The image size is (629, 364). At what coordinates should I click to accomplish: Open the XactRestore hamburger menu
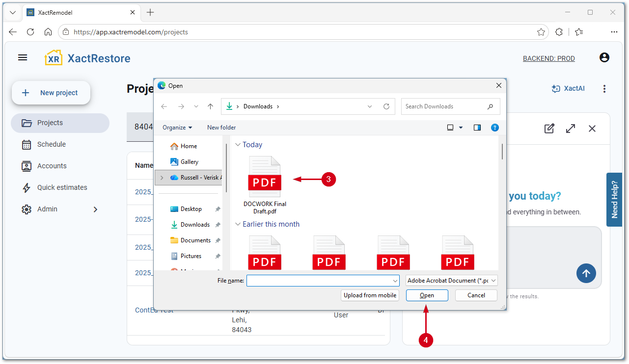click(23, 58)
